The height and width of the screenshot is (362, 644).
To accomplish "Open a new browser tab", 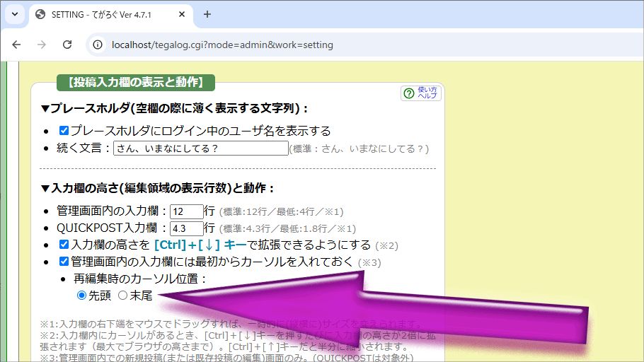I will (x=207, y=14).
